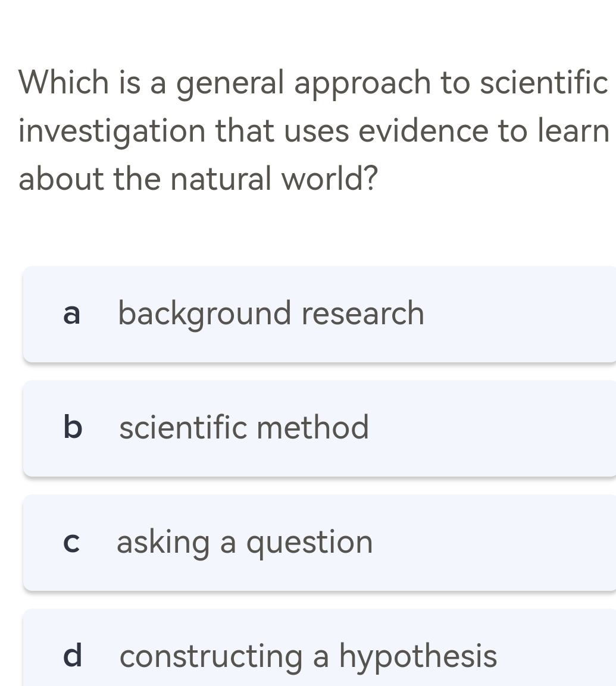
Task: Click the text constructing a hypothesis
Action: click(308, 656)
